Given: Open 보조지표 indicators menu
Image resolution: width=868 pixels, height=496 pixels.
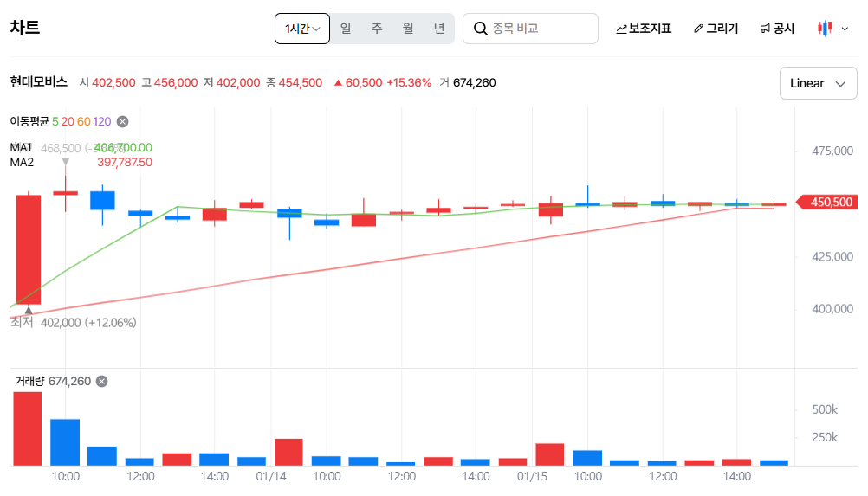Looking at the screenshot, I should pos(644,29).
